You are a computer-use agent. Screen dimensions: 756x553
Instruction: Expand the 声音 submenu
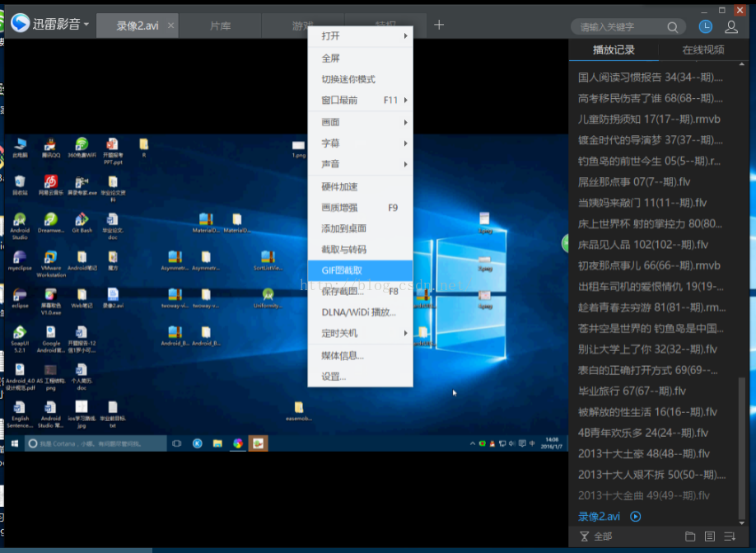(360, 164)
